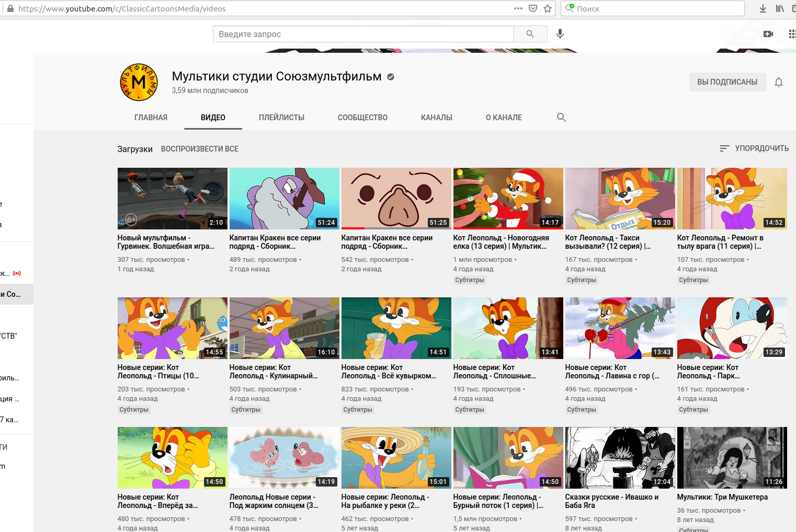Open Леопольд - Бурный поток thumbnail

pyautogui.click(x=508, y=458)
